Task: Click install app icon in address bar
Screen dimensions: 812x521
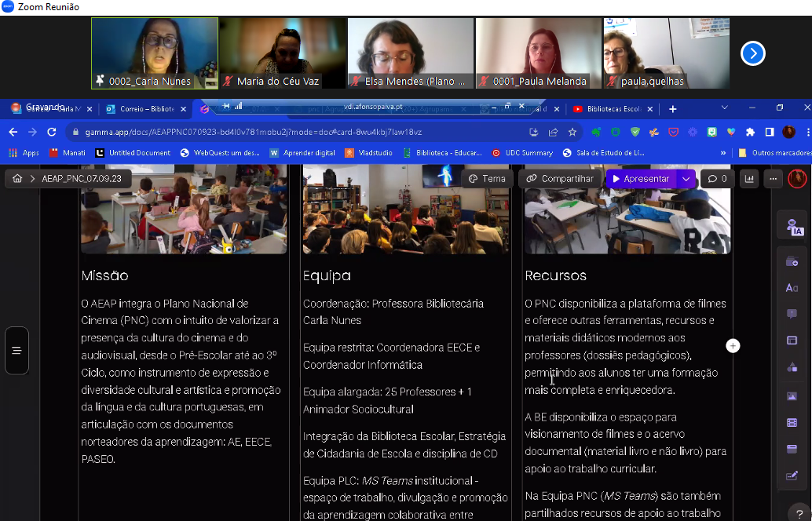Action: 534,132
